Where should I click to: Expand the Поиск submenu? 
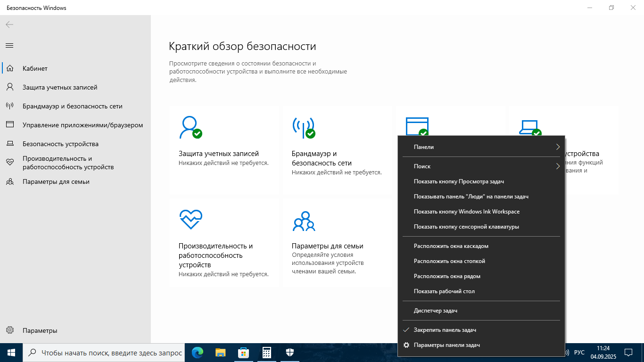click(481, 166)
